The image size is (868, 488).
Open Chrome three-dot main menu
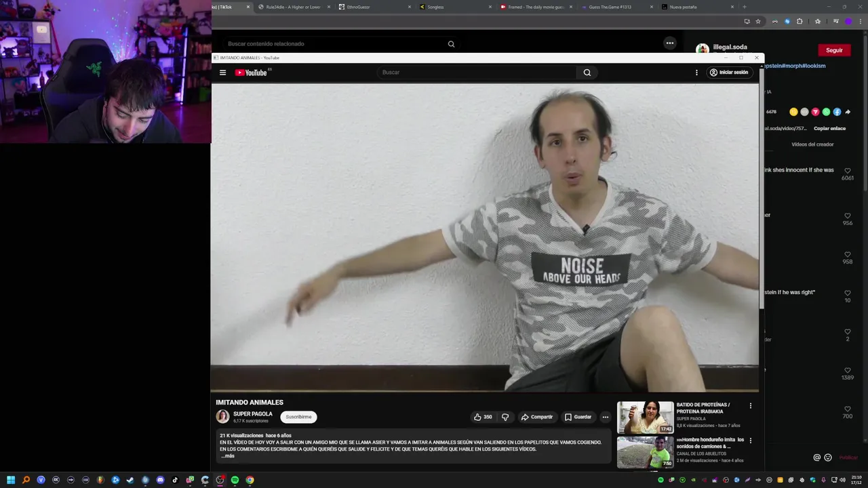(x=859, y=22)
